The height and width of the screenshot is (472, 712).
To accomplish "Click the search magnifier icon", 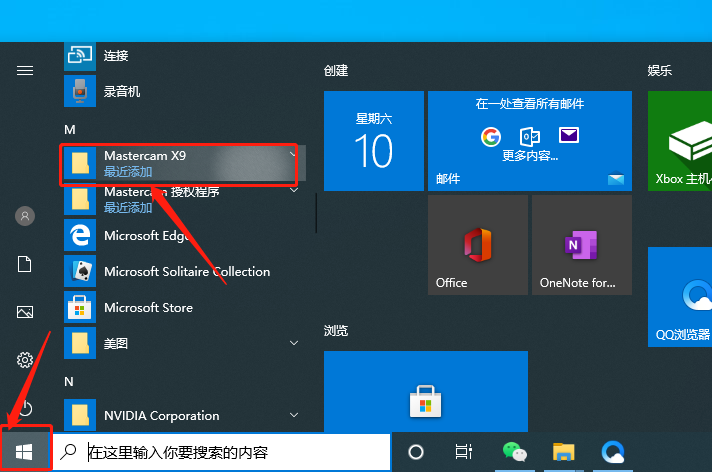I will coord(69,452).
